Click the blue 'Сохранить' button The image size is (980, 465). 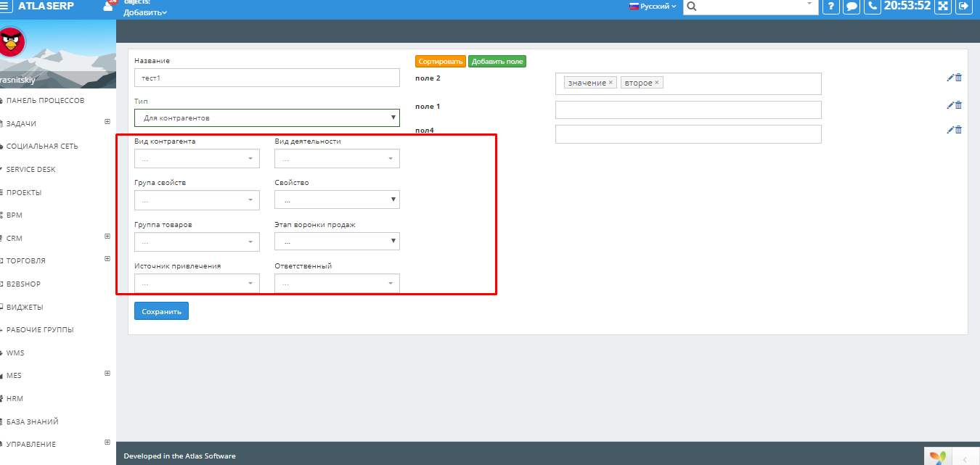tap(161, 311)
